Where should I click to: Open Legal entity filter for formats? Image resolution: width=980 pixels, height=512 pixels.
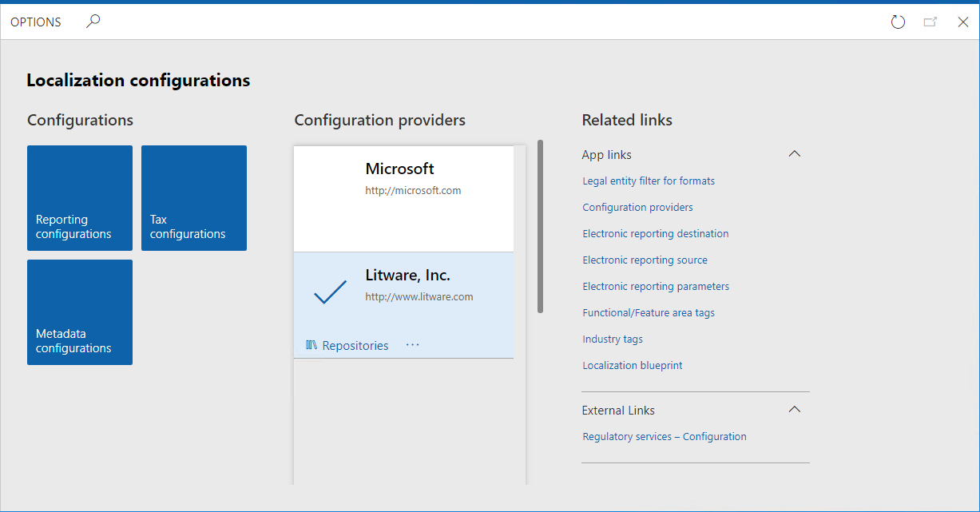[649, 181]
